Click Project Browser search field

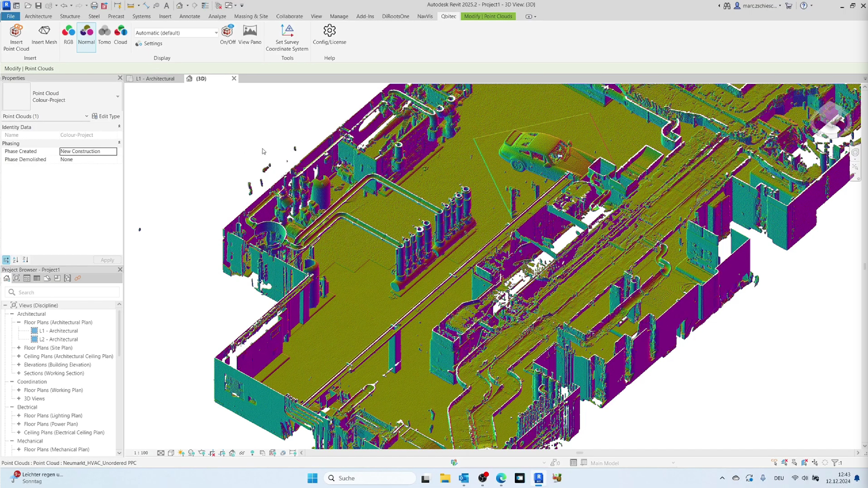pos(62,292)
